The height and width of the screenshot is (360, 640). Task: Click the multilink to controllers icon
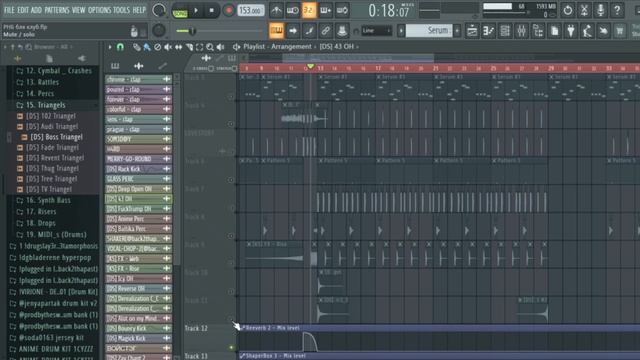325,31
